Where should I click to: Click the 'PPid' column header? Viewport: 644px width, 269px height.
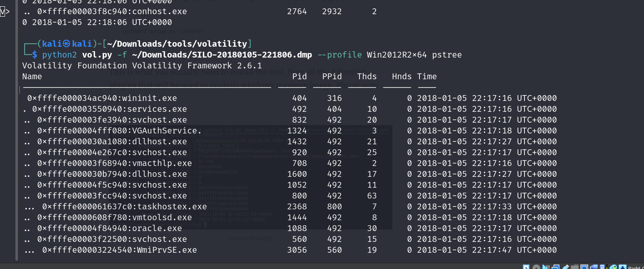click(x=332, y=76)
